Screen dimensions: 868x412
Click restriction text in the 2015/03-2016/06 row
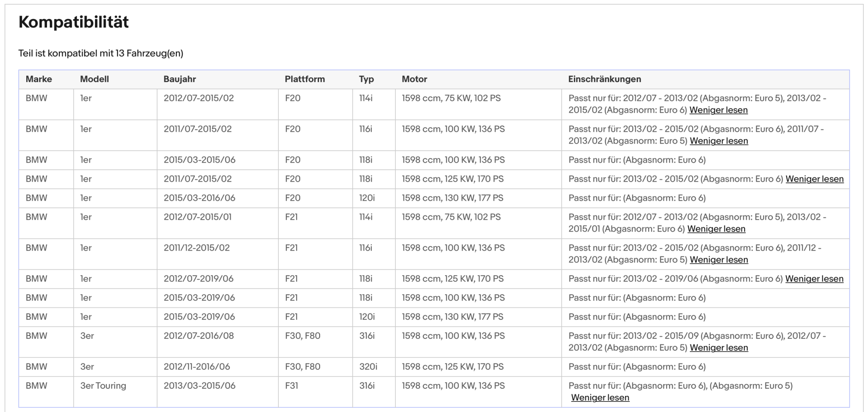pos(637,198)
